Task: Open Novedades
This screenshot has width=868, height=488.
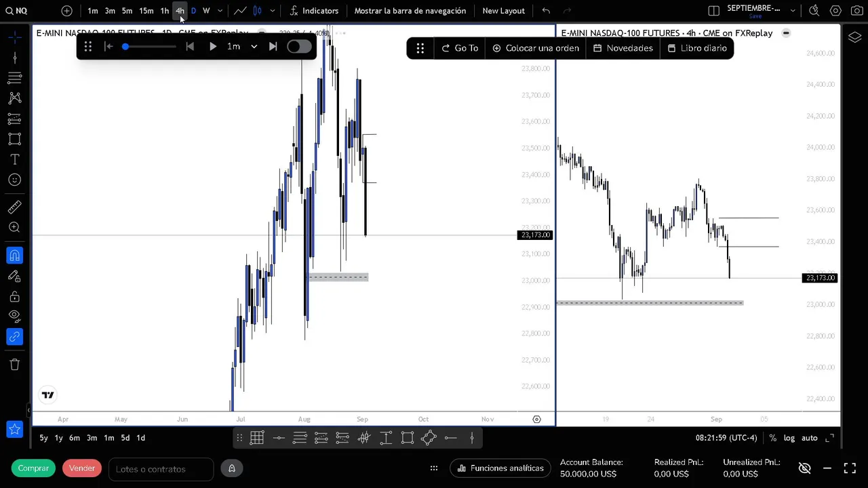Action: point(623,48)
